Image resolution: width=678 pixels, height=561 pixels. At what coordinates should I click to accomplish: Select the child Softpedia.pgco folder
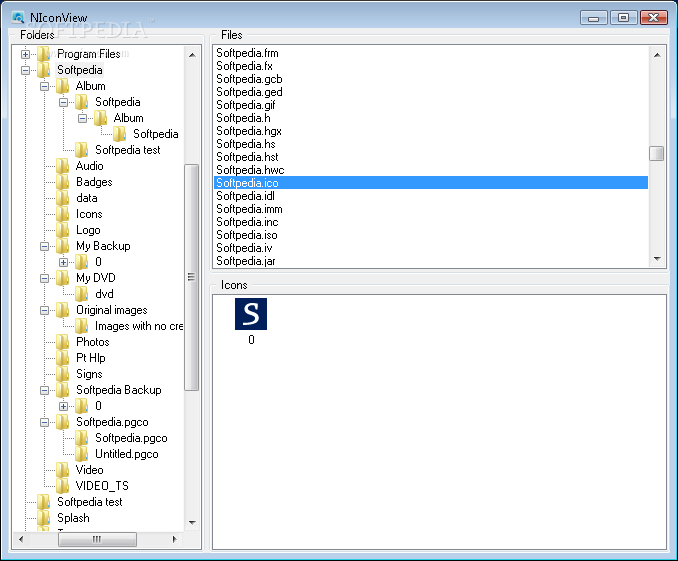131,438
